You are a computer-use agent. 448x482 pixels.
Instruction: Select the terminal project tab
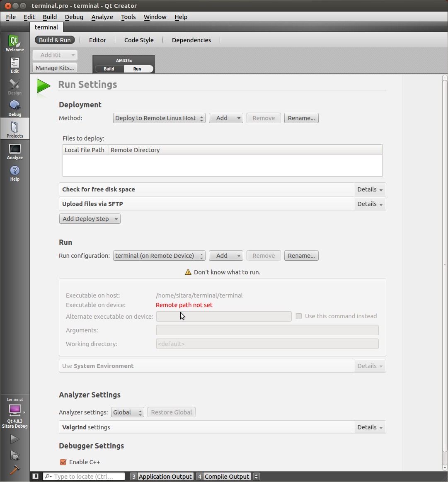[x=46, y=27]
